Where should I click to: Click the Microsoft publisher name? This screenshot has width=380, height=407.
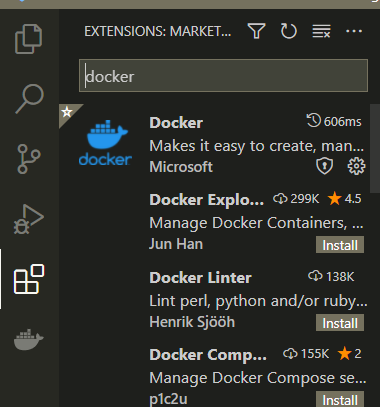tap(181, 167)
